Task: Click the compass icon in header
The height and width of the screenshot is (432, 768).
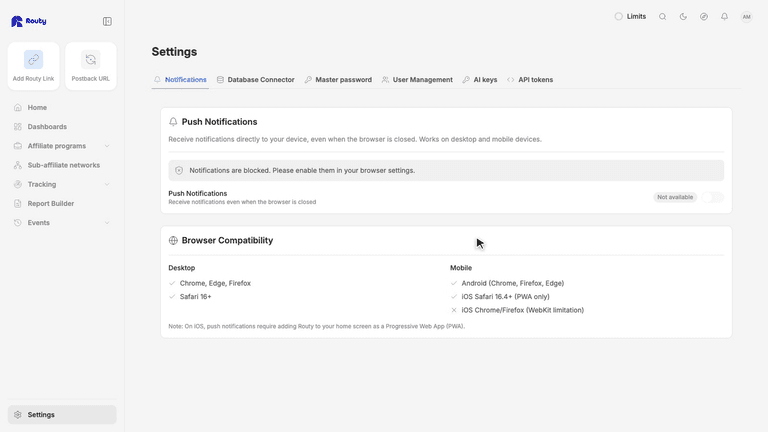Action: tap(704, 16)
